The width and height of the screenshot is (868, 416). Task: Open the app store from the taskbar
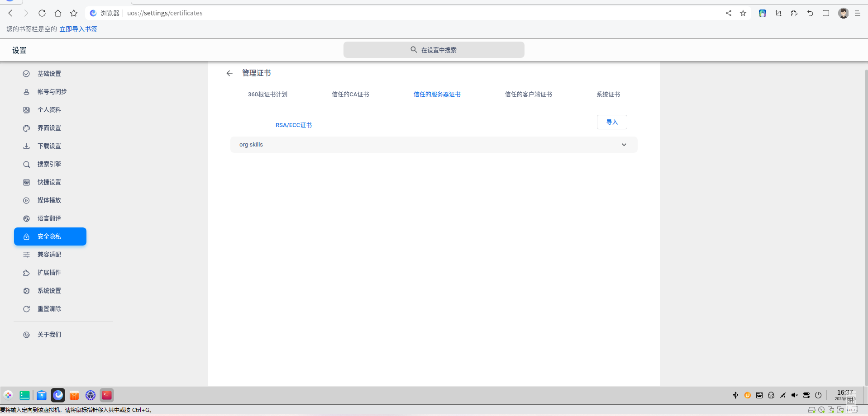click(x=74, y=395)
